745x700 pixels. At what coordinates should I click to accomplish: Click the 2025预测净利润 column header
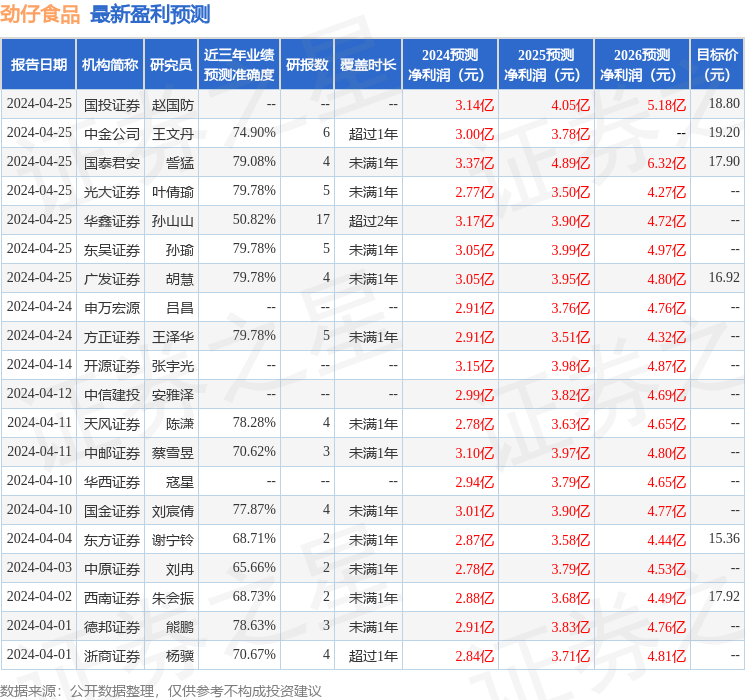546,65
